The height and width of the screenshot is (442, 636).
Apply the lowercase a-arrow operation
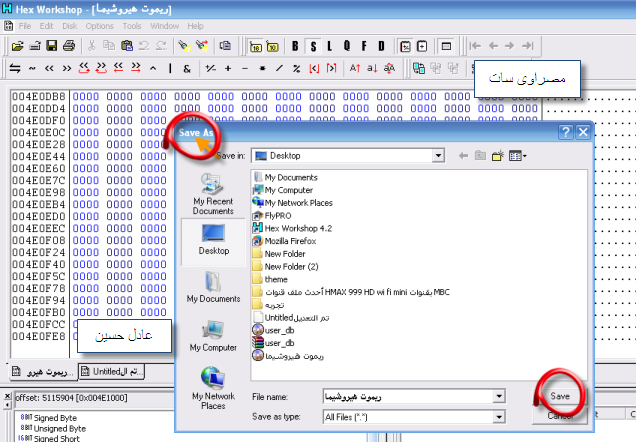tap(372, 69)
